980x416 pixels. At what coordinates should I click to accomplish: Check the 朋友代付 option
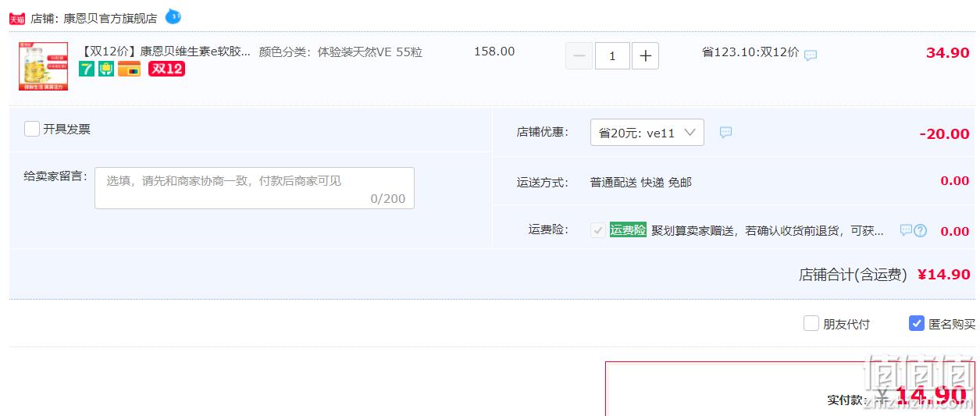point(811,323)
